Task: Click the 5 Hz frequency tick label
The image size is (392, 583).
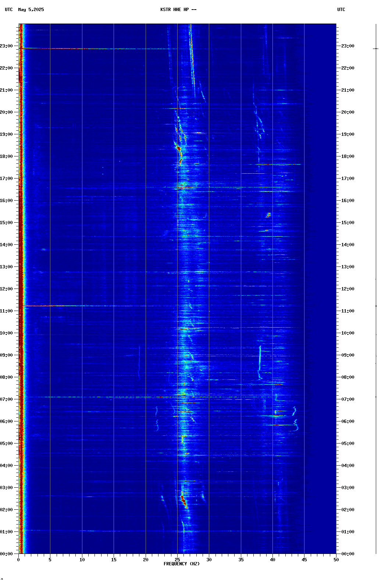Action: pyautogui.click(x=50, y=560)
